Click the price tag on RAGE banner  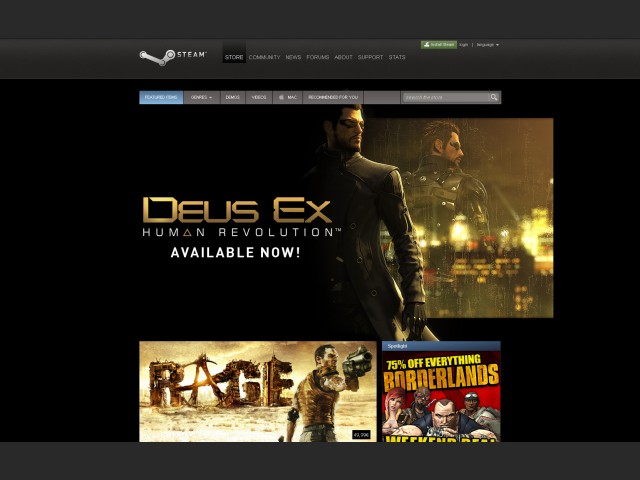(x=361, y=435)
